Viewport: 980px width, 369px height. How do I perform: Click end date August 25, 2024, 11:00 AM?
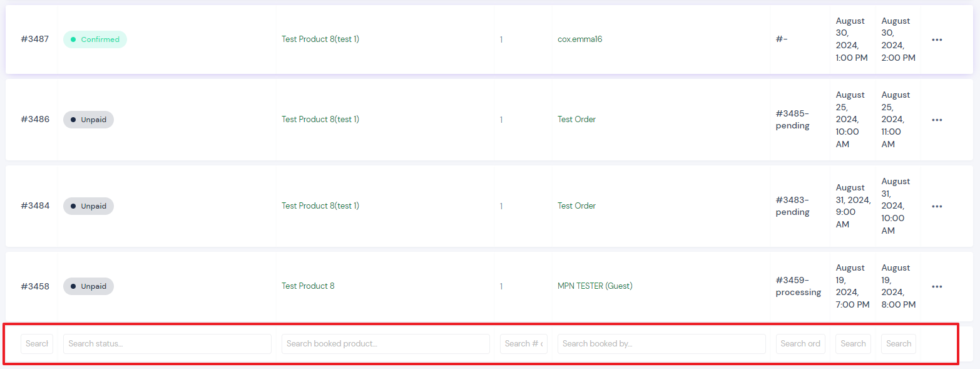coord(897,120)
